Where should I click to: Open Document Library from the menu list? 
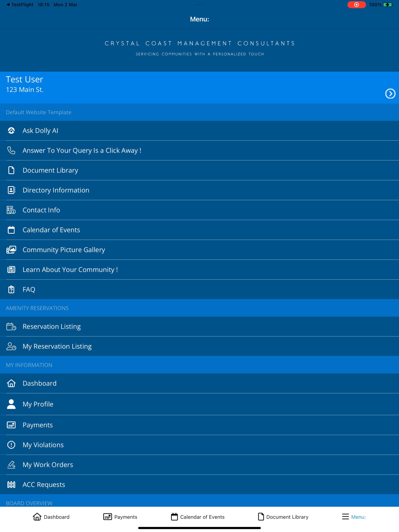point(199,170)
